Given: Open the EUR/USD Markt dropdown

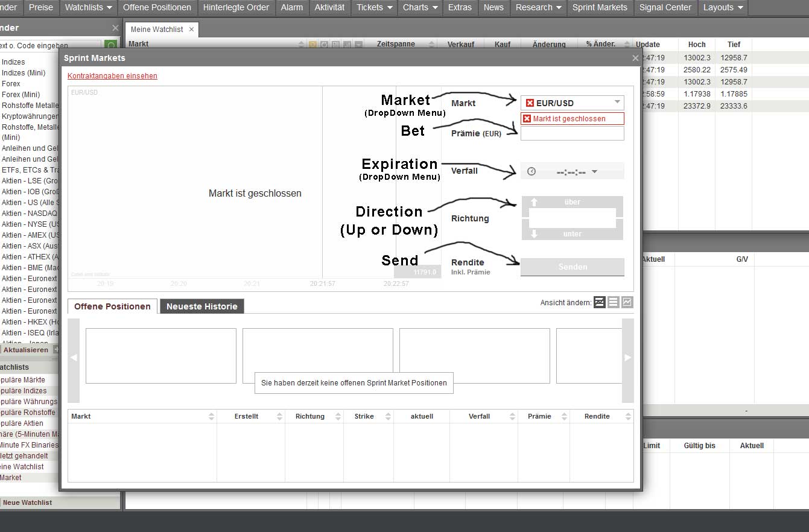Looking at the screenshot, I should click(572, 102).
